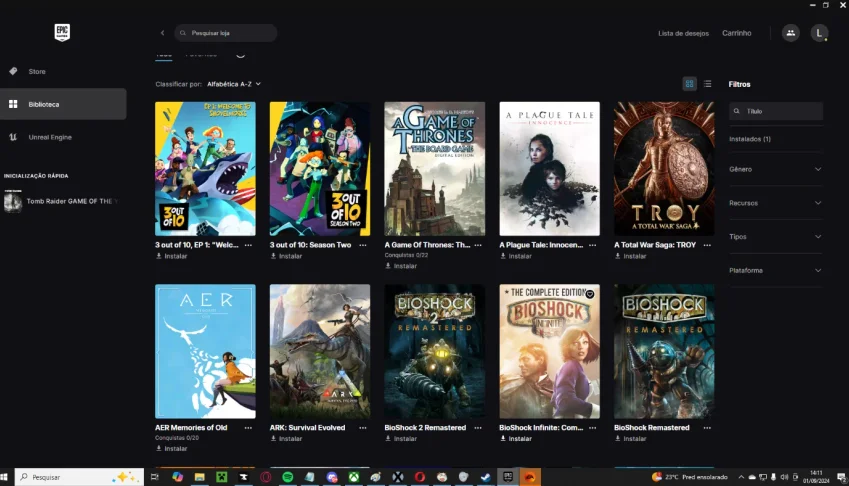Open the BioShock 2 Remastered cover
This screenshot has width=849, height=486.
pos(435,351)
